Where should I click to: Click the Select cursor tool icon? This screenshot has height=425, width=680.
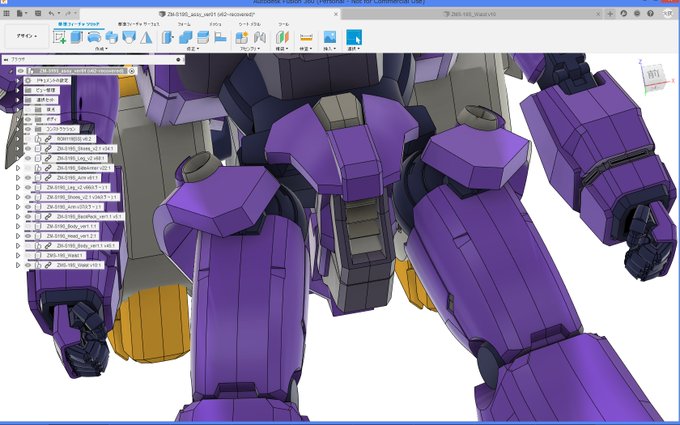[354, 37]
